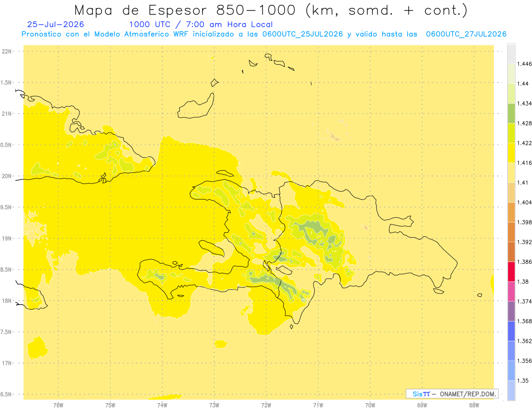Click the legend value "1.356"

[525, 360]
